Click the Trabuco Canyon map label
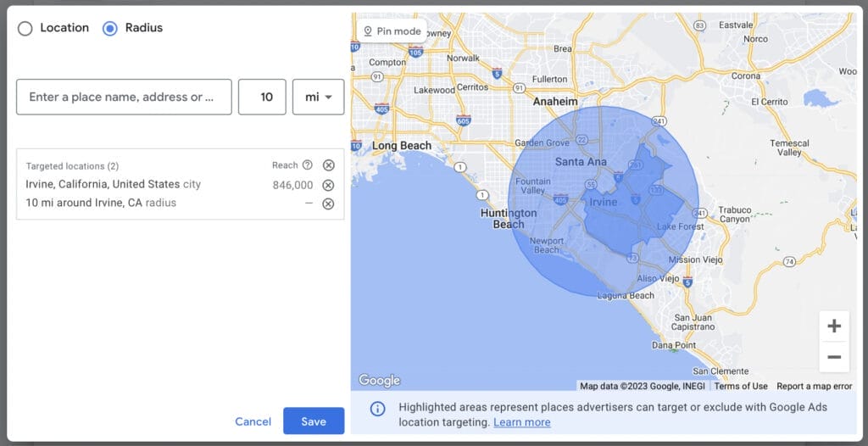Viewport: 868px width, 446px height. click(x=735, y=215)
